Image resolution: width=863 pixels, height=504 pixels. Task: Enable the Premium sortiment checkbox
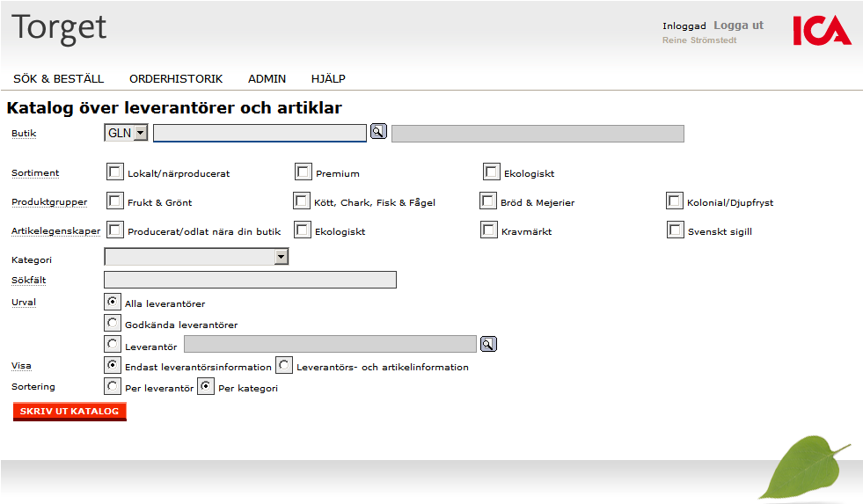tap(304, 172)
